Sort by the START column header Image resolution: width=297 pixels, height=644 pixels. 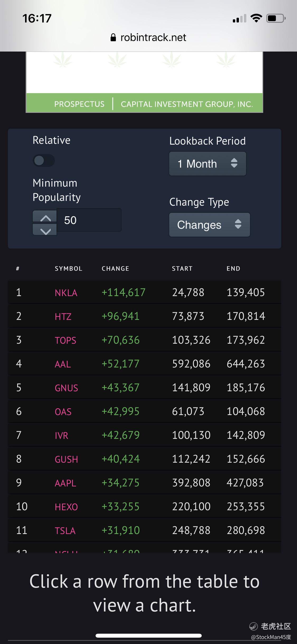182,269
